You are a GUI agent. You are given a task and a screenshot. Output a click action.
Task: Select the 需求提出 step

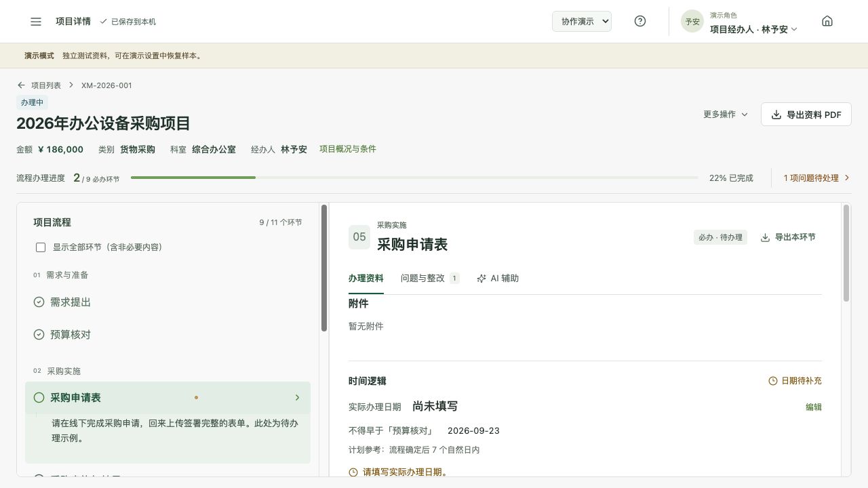click(167, 302)
